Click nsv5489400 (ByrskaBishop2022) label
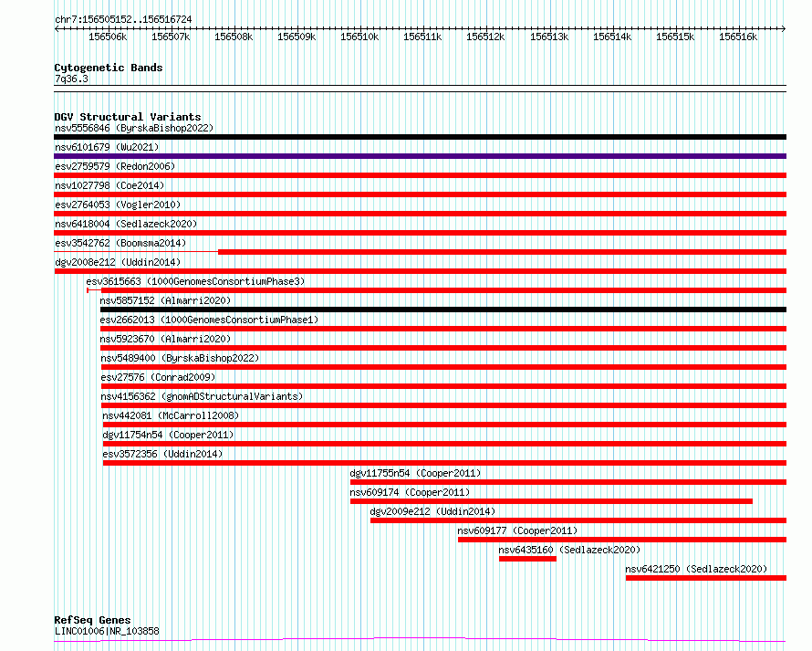The height and width of the screenshot is (651, 812). 180,358
